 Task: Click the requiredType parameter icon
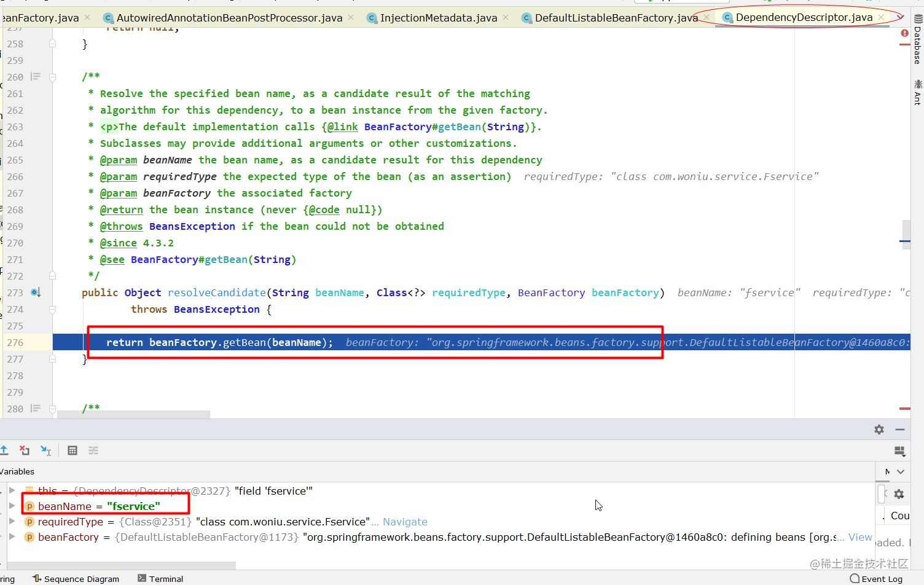tap(29, 522)
